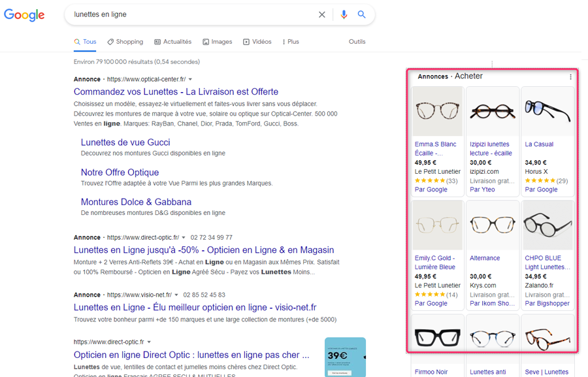Open 'Opticien en ligne Direct Optic' result
Screen dimensions: 588x377
pos(191,355)
